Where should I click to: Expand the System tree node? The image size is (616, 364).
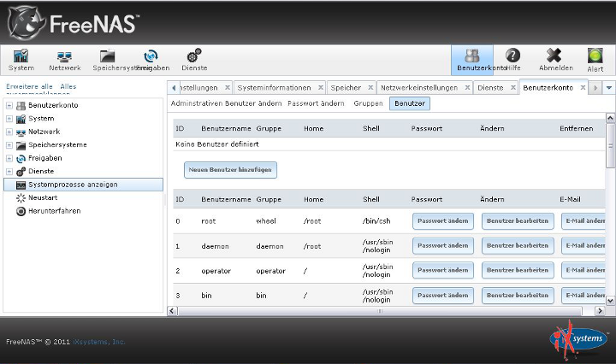pyautogui.click(x=9, y=119)
